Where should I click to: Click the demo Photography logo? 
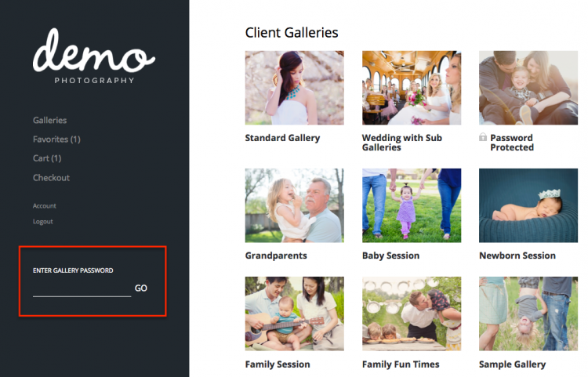pos(94,56)
